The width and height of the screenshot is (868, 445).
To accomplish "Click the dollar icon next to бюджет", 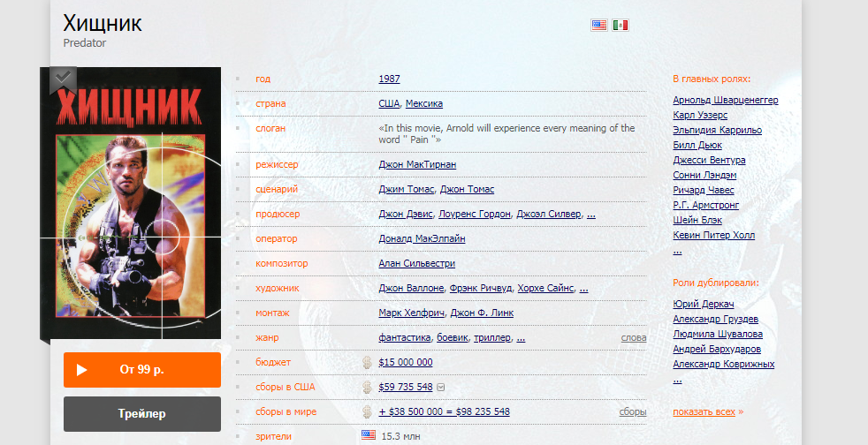I will pos(367,363).
